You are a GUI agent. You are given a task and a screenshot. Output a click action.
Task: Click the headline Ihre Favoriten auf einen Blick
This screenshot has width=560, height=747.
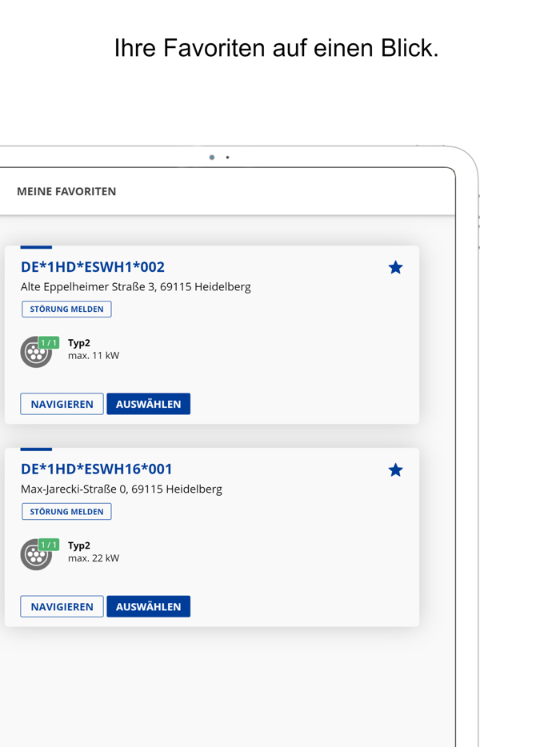click(276, 48)
